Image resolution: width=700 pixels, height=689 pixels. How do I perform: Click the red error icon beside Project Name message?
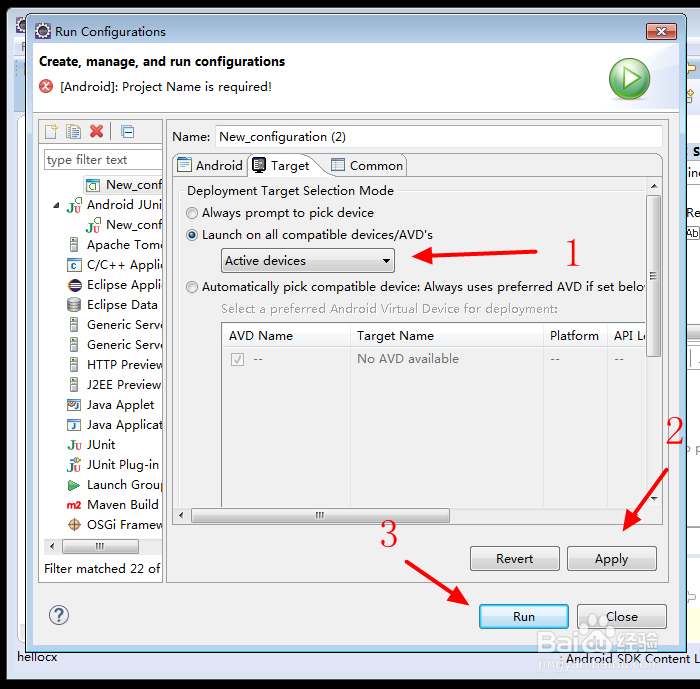pos(46,86)
